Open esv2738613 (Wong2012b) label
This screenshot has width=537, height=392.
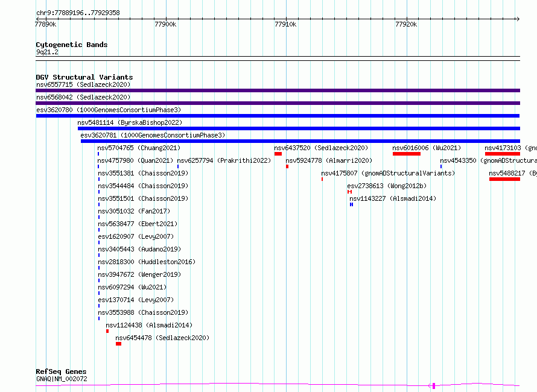click(387, 186)
